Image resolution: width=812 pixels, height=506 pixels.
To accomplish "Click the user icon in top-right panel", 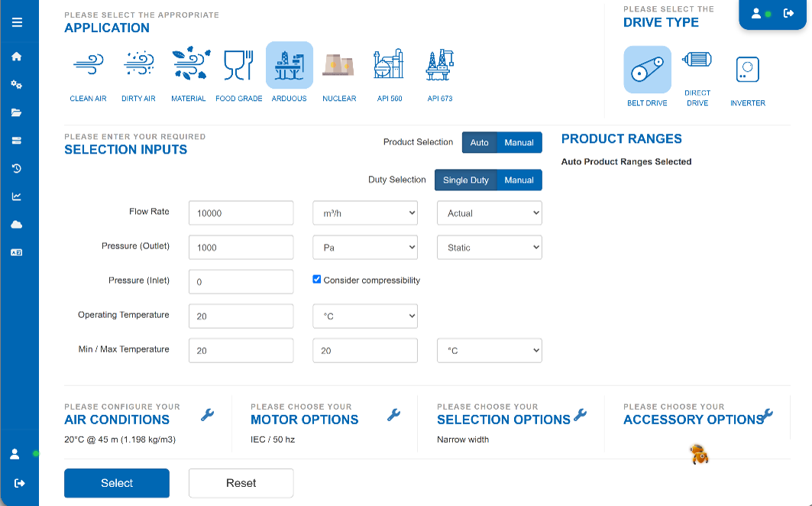I will click(756, 14).
